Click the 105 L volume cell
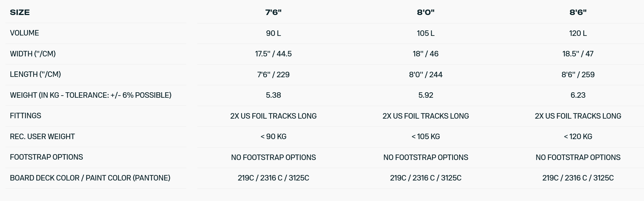The image size is (644, 201). [x=425, y=33]
